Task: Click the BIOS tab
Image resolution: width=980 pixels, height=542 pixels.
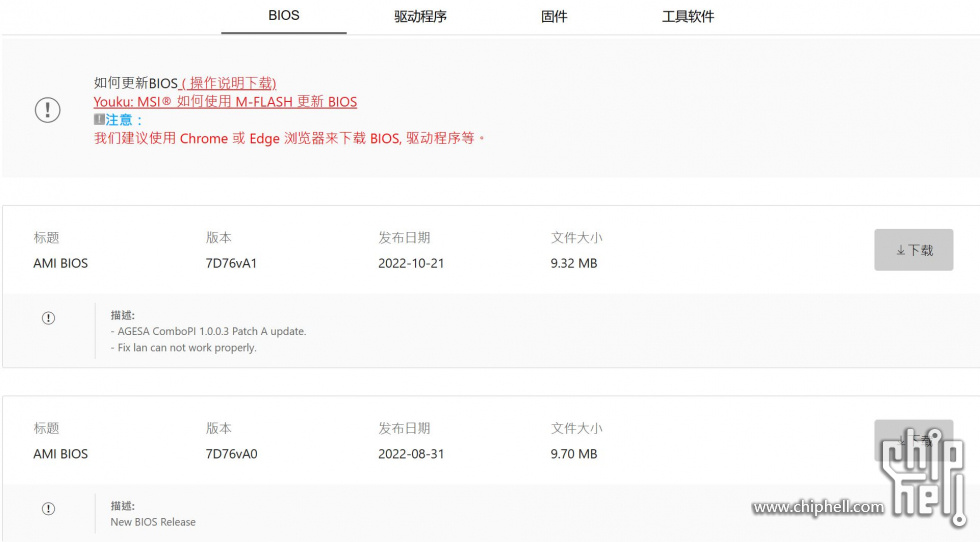Action: click(x=284, y=16)
